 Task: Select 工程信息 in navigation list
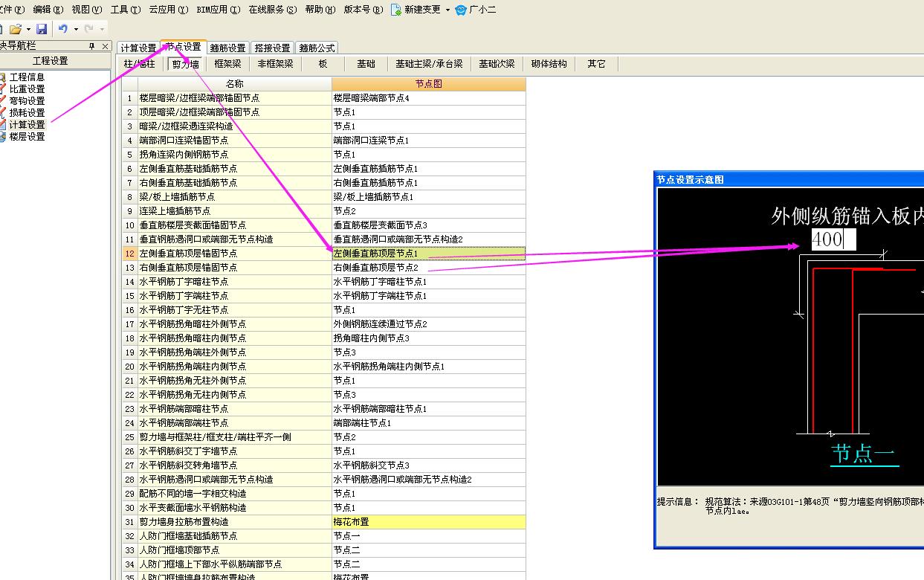point(27,77)
